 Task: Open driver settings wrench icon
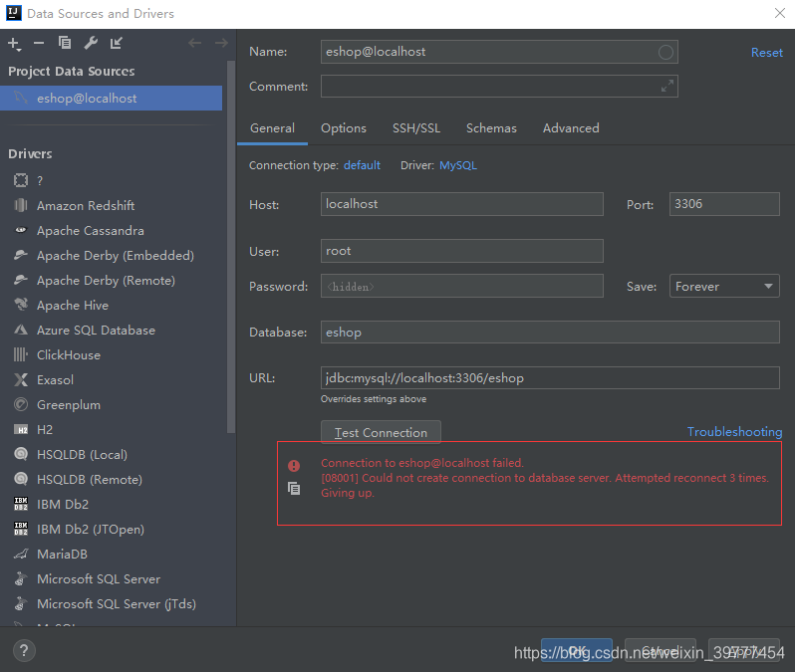(x=91, y=43)
